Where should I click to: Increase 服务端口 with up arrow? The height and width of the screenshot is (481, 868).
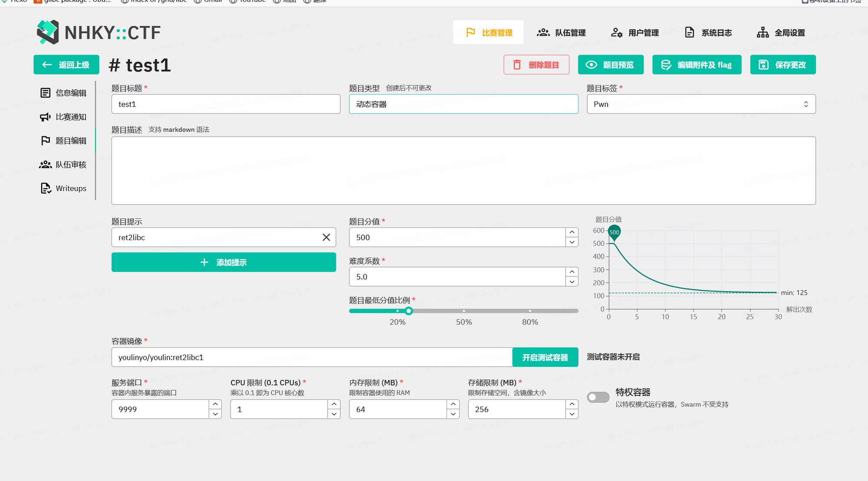[215, 405]
